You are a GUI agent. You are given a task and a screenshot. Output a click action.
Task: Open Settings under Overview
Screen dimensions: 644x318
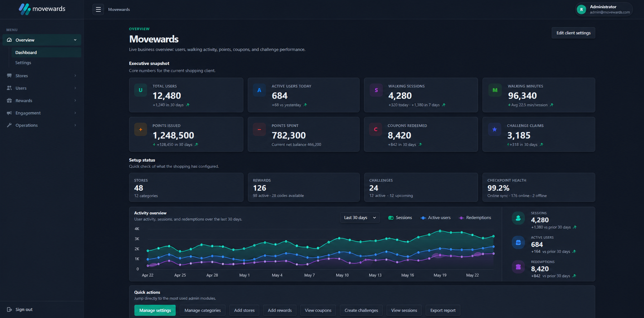[x=23, y=63]
